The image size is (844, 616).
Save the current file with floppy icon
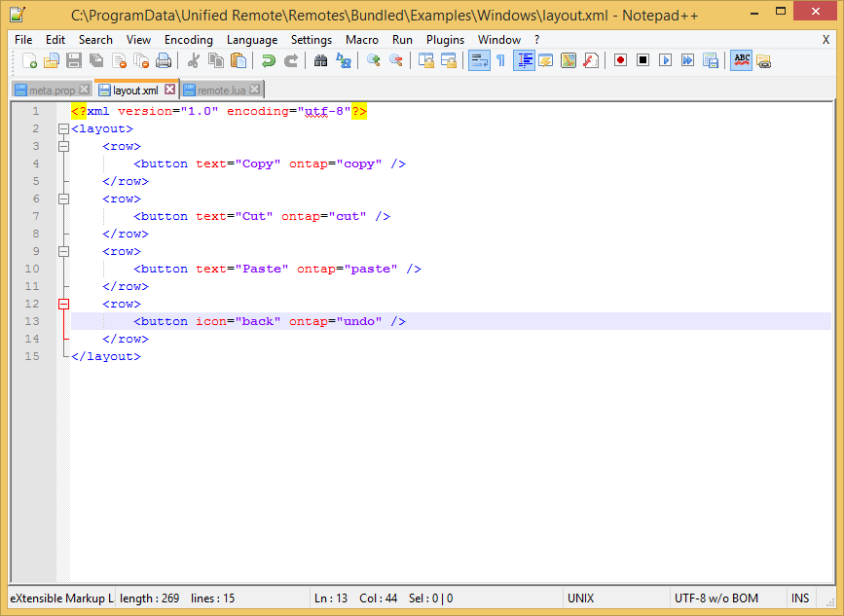[74, 60]
